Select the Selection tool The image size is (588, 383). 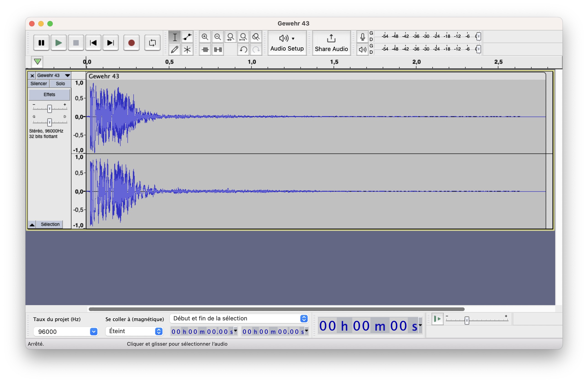click(x=175, y=37)
